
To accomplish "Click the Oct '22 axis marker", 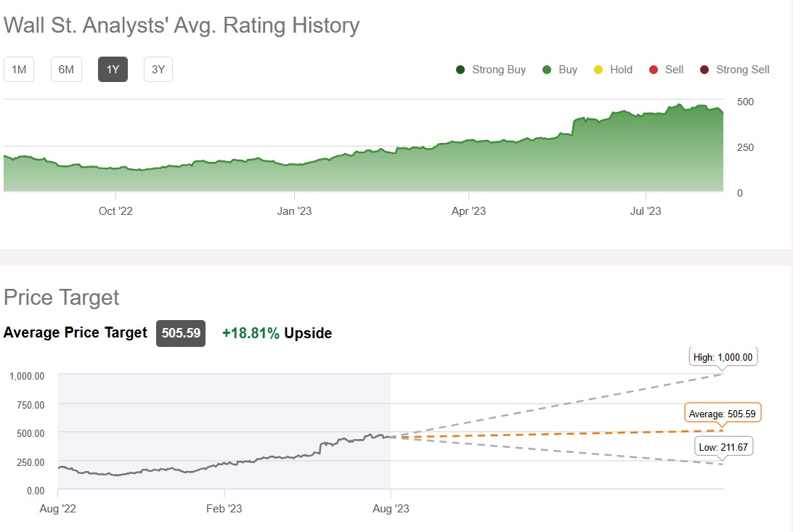I will (116, 211).
